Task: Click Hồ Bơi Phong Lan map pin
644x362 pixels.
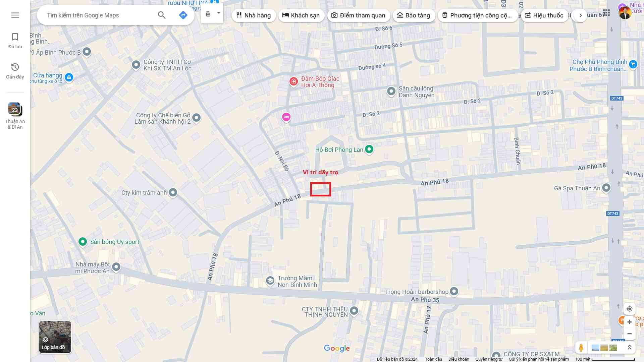Action: pyautogui.click(x=369, y=149)
